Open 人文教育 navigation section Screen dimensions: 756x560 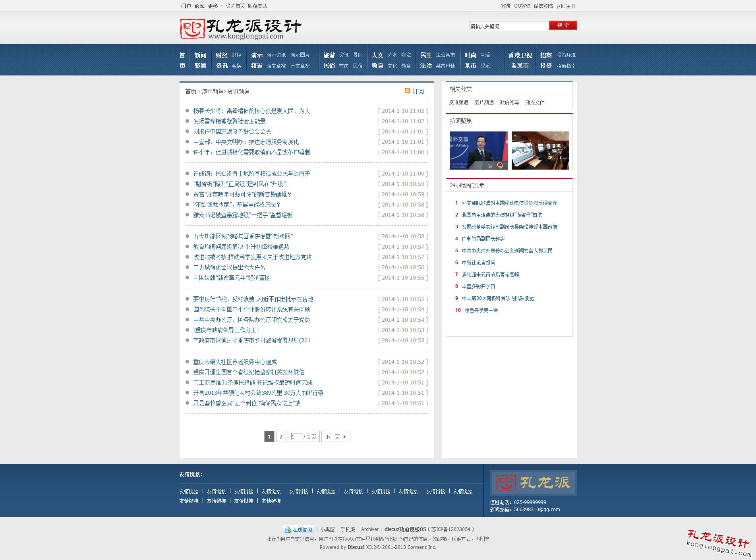click(x=377, y=60)
